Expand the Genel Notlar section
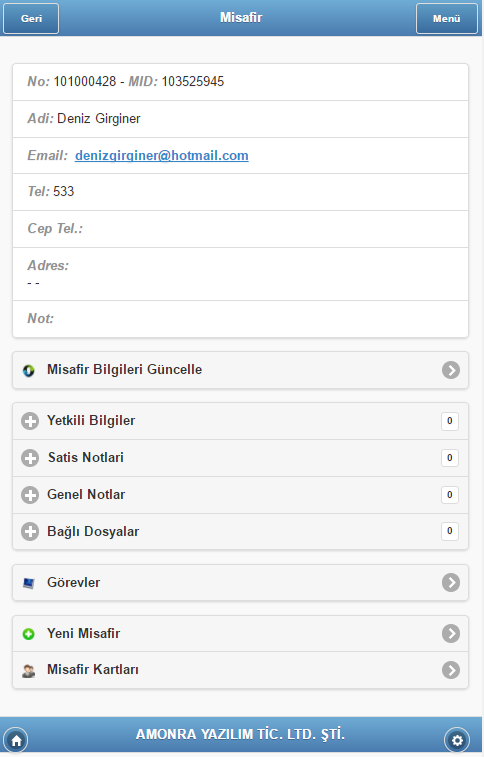The image size is (484, 757). click(240, 495)
